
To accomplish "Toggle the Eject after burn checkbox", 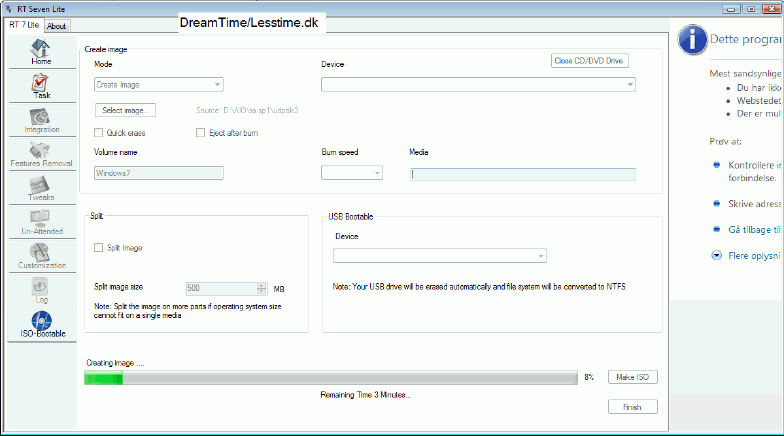I will (200, 132).
